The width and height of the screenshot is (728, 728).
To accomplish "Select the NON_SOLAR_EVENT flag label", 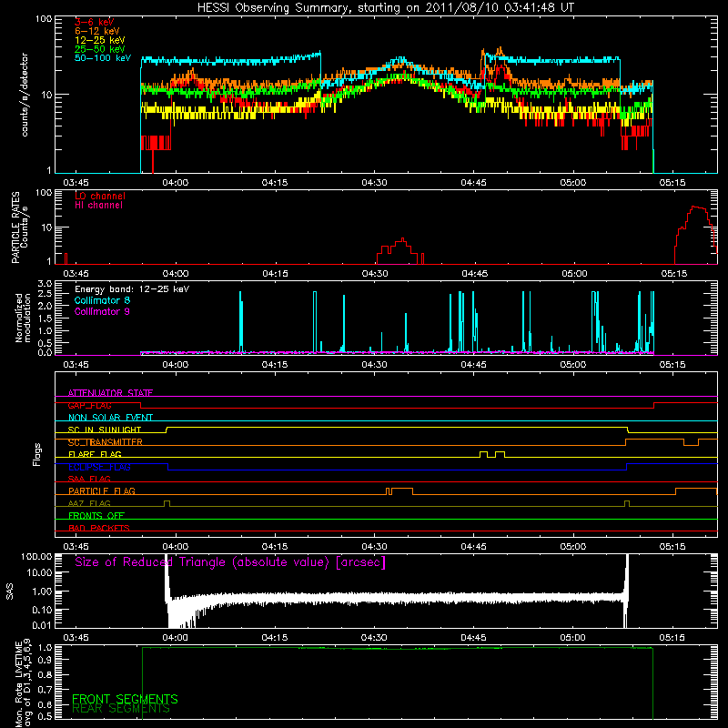I will (x=110, y=418).
